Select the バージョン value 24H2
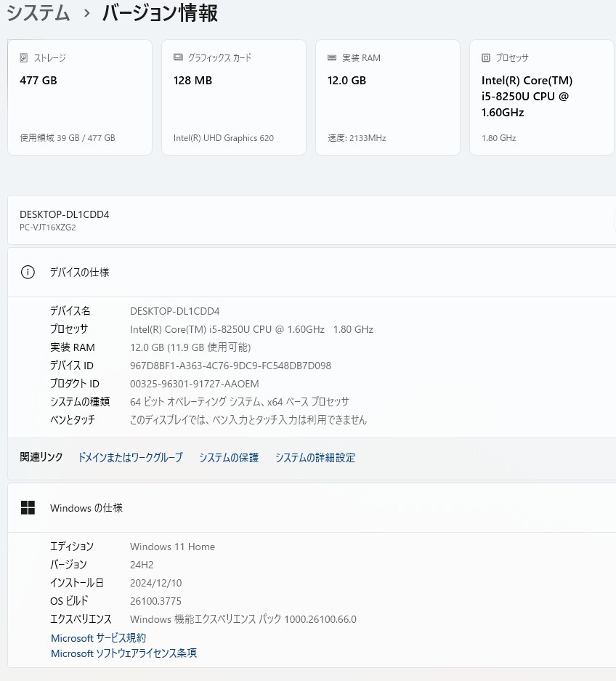The width and height of the screenshot is (616, 681). [x=142, y=565]
